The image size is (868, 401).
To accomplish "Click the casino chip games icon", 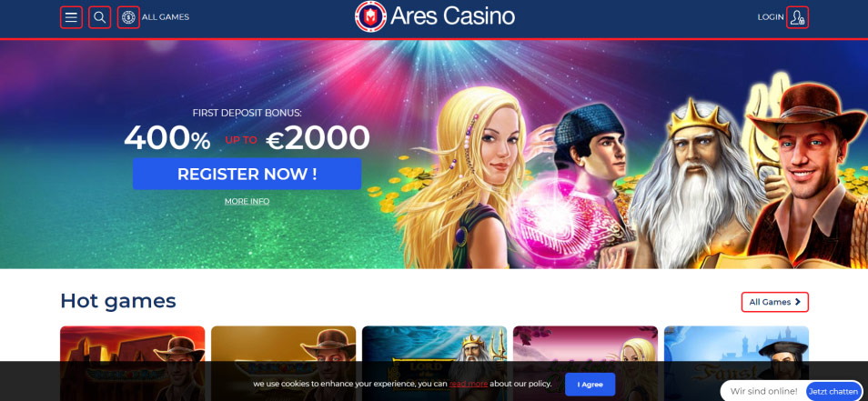I will pyautogui.click(x=128, y=17).
